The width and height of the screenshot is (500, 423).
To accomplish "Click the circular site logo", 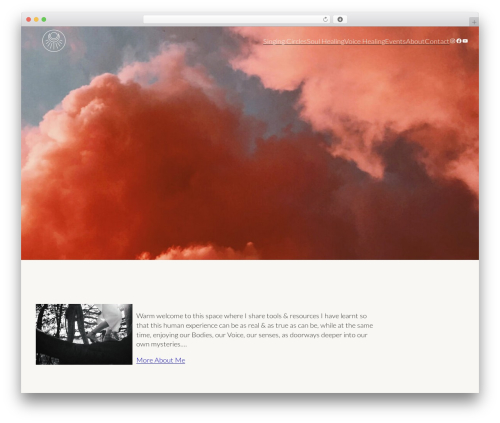I will click(54, 41).
